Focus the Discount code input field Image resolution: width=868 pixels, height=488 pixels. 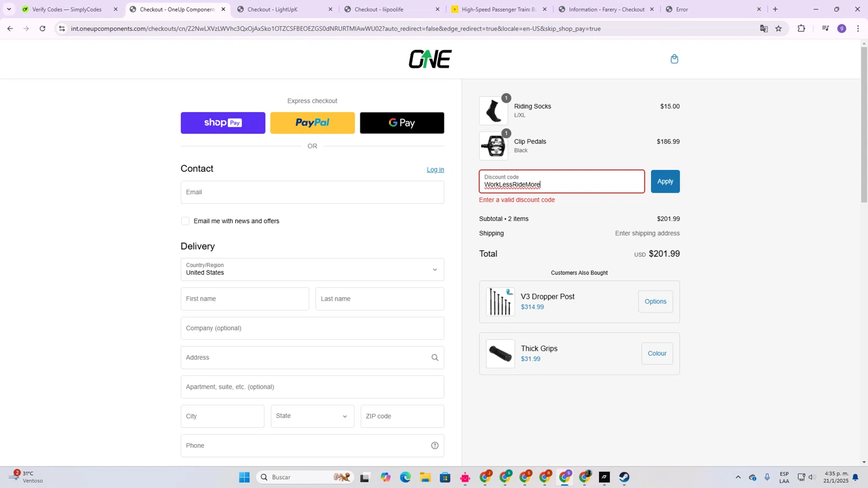click(x=562, y=182)
